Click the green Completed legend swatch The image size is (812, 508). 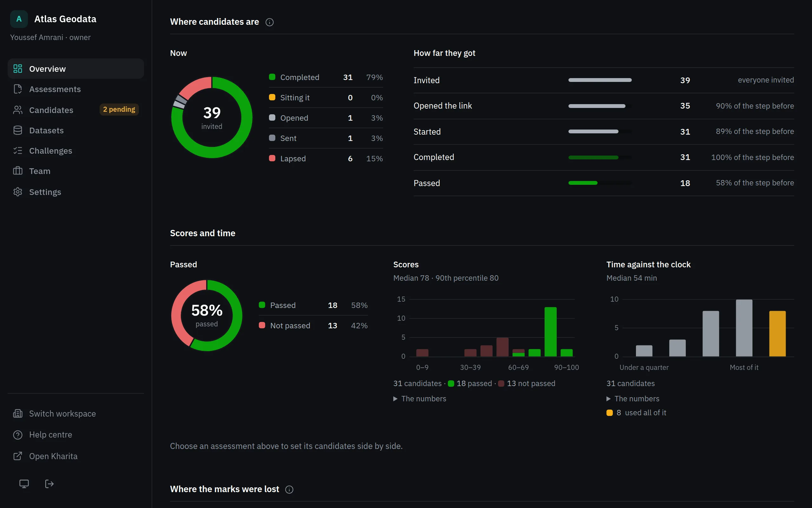272,77
